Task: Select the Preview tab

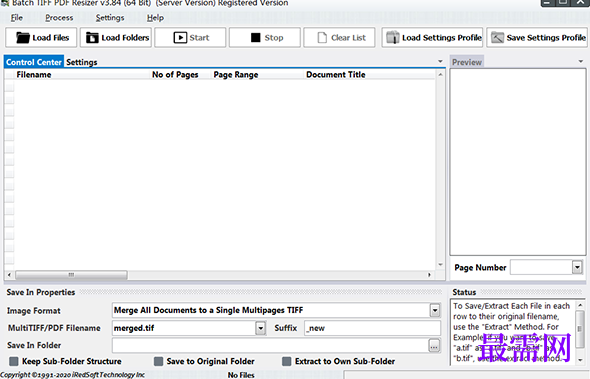Action: (x=467, y=62)
